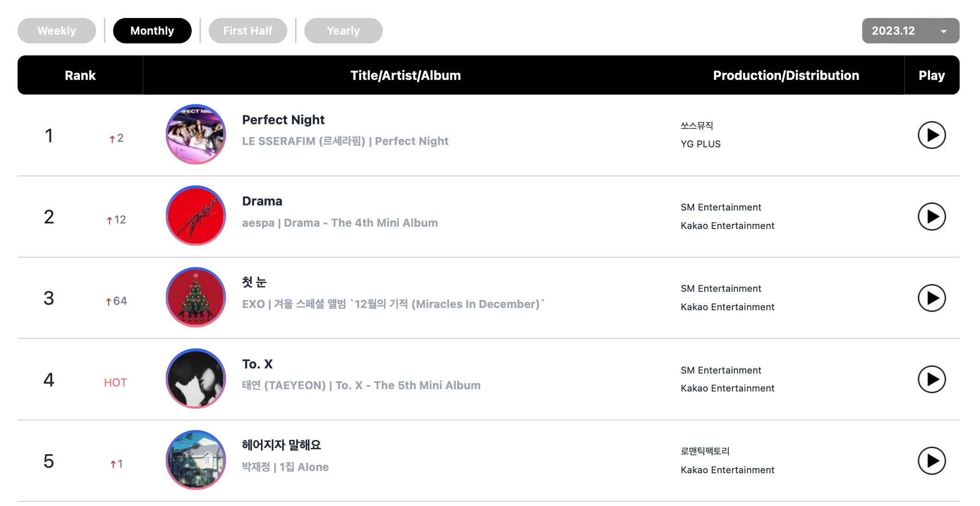Viewport: 980px width, 506px height.
Task: Play the song Perfect Night
Action: pyautogui.click(x=931, y=135)
